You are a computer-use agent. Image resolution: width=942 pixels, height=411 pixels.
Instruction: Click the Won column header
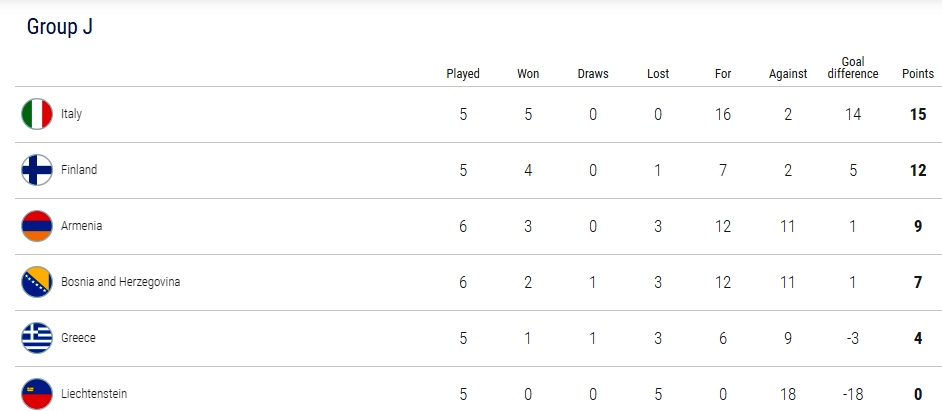[528, 74]
